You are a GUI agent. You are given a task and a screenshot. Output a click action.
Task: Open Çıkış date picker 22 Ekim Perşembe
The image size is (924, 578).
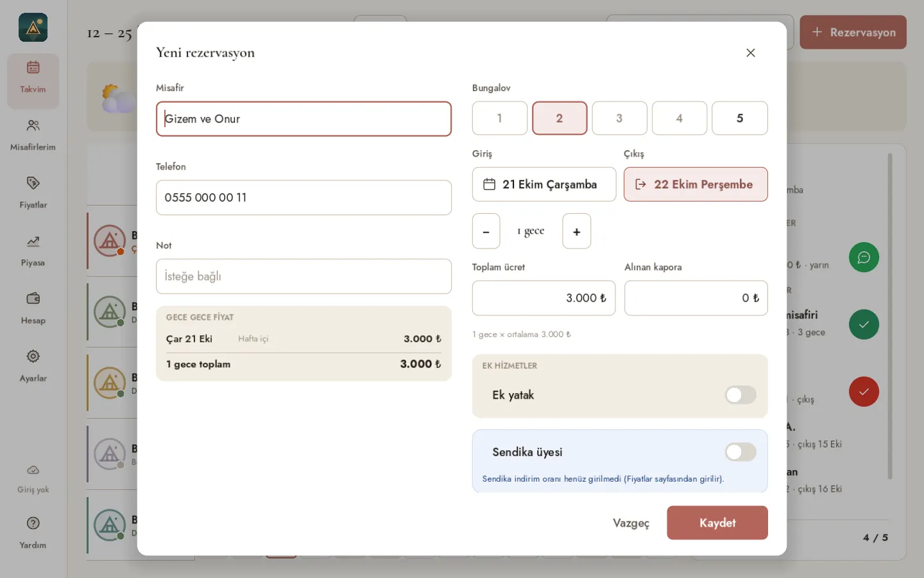pyautogui.click(x=696, y=184)
